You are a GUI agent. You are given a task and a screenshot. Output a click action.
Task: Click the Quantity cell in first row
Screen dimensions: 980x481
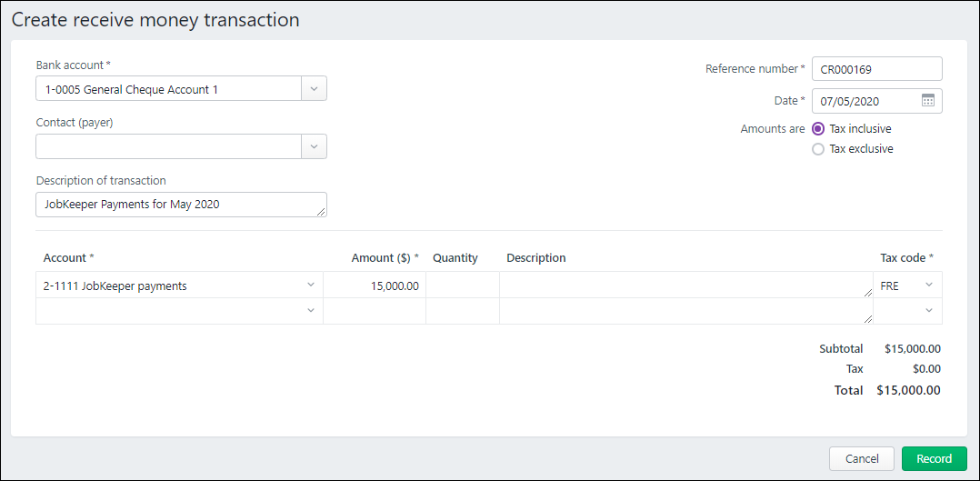coord(462,286)
